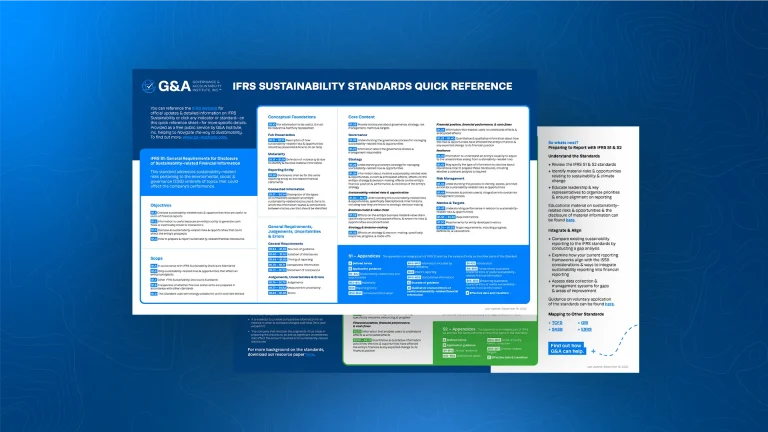Open the IFRS website link in intro
Image resolution: width=768 pixels, height=432 pixels.
(x=205, y=106)
